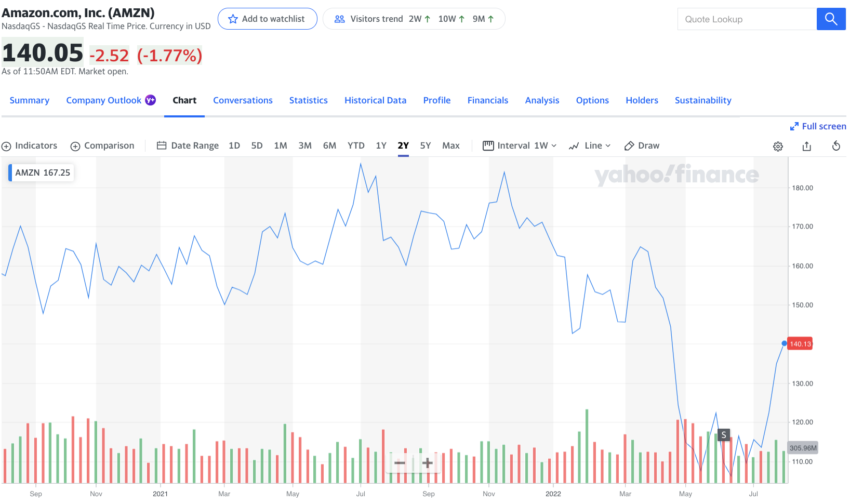Viewport: 850px width, 504px height.
Task: Open the Financials tab
Action: [x=487, y=100]
